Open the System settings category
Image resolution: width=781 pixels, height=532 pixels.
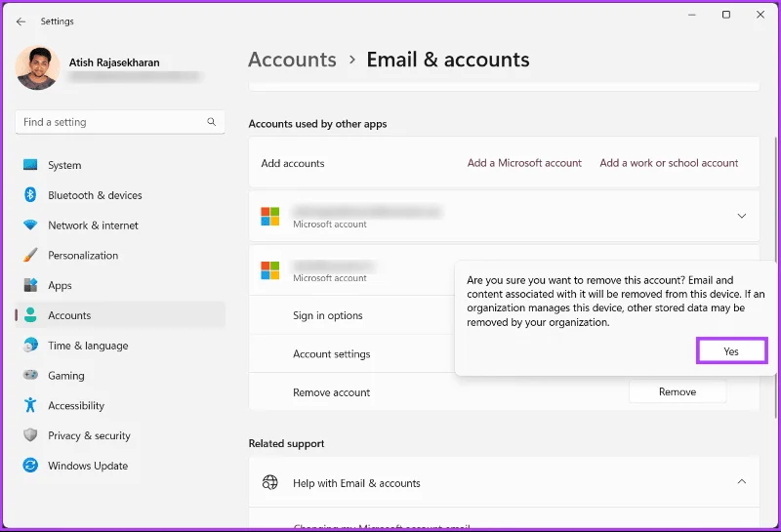click(x=119, y=165)
